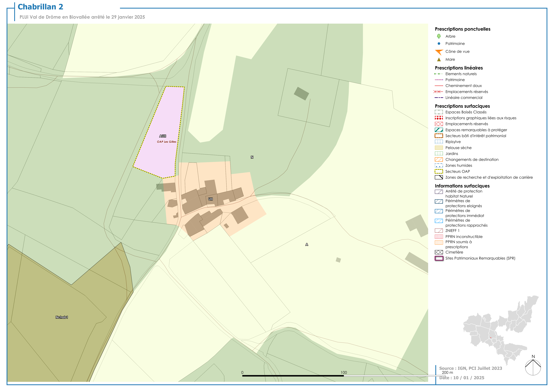This screenshot has width=554, height=392.
Task: Click the Prescriptions ponctuelles heading
Action: pyautogui.click(x=463, y=29)
